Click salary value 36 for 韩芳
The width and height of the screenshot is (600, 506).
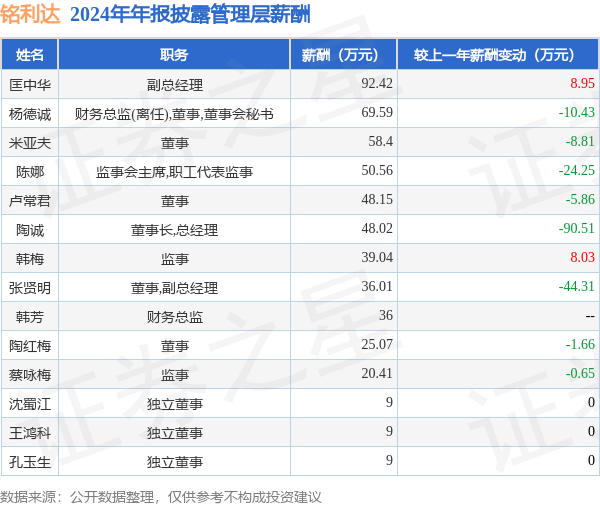(386, 315)
